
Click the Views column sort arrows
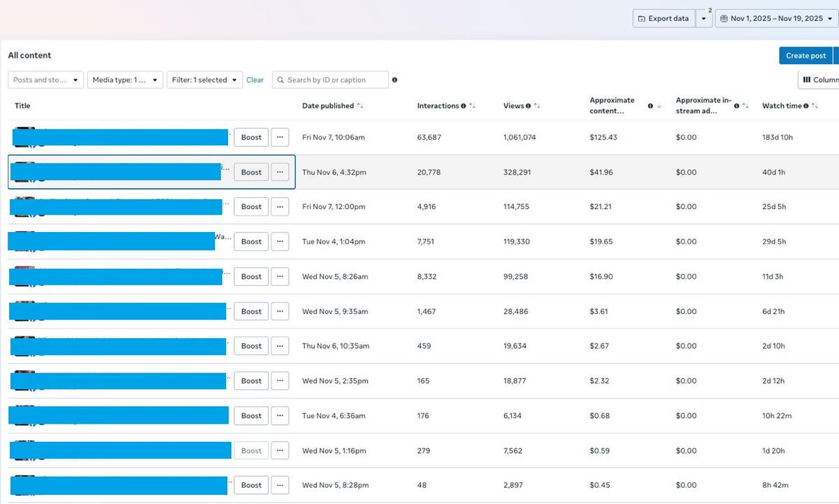pos(536,106)
